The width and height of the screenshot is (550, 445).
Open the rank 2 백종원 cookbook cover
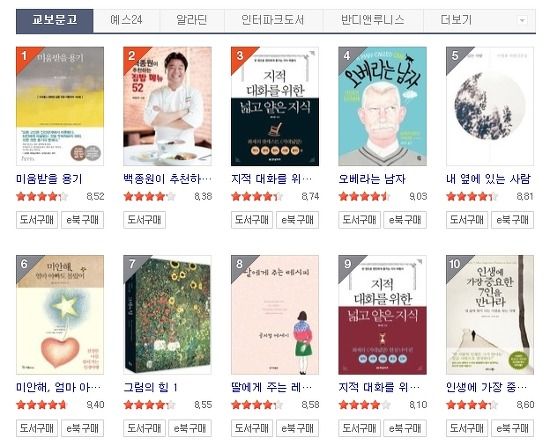tap(167, 106)
